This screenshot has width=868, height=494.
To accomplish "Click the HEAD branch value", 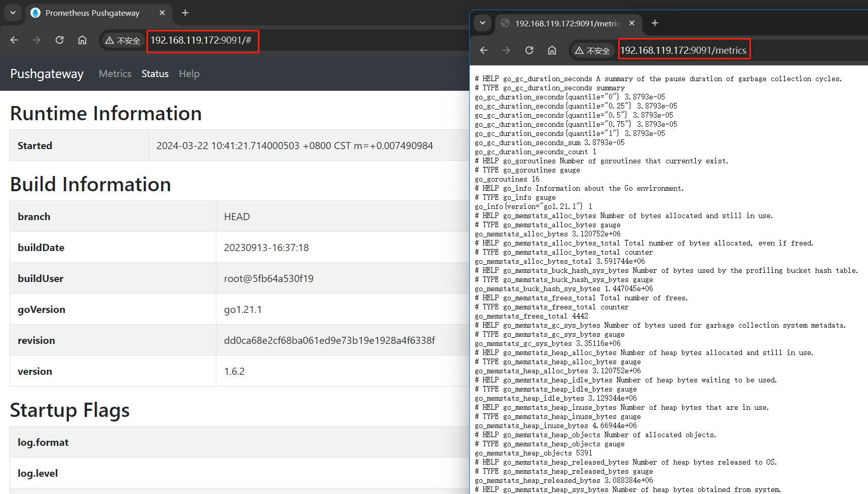I will point(237,217).
